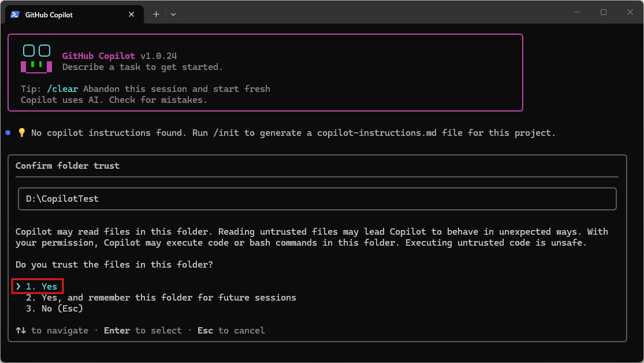644x363 pixels.
Task: Click the PowerShell icon in the tab
Action: [x=15, y=14]
